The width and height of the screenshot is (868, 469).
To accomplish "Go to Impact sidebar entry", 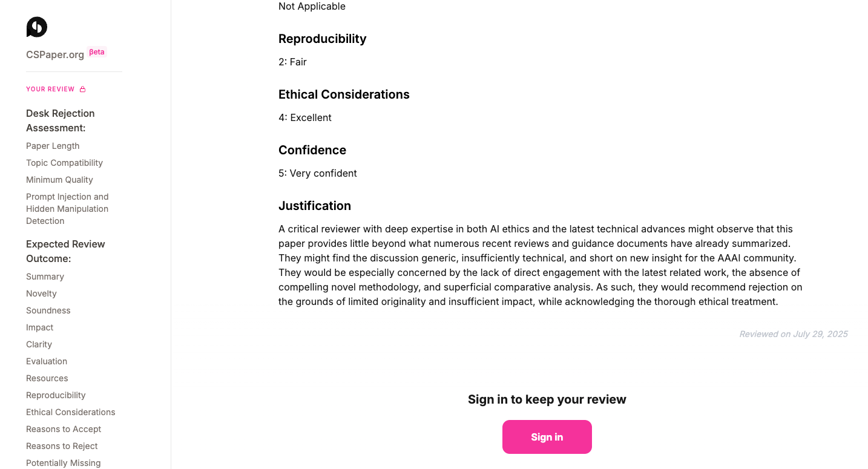I will click(x=40, y=327).
